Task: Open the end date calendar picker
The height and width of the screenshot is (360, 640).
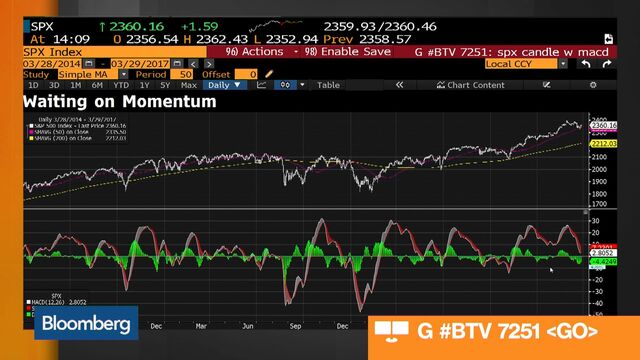Action: pyautogui.click(x=177, y=64)
